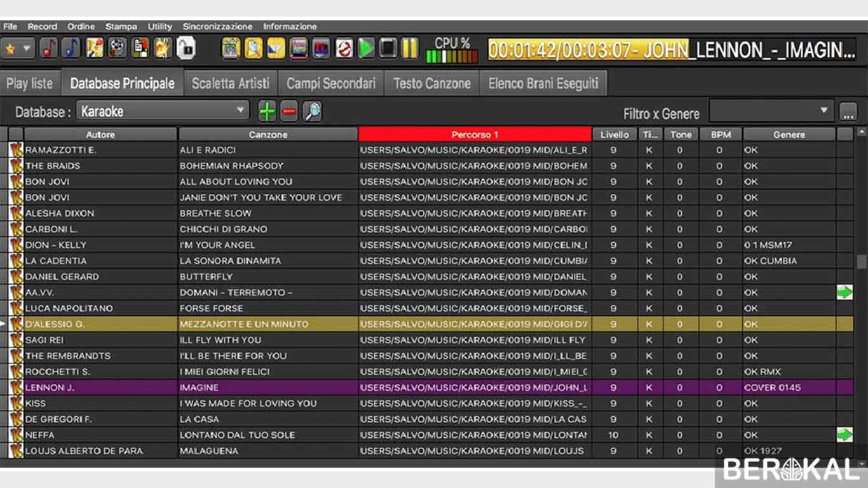Click the scrollbar up arrow of song list
The height and width of the screenshot is (488, 868).
click(x=862, y=132)
